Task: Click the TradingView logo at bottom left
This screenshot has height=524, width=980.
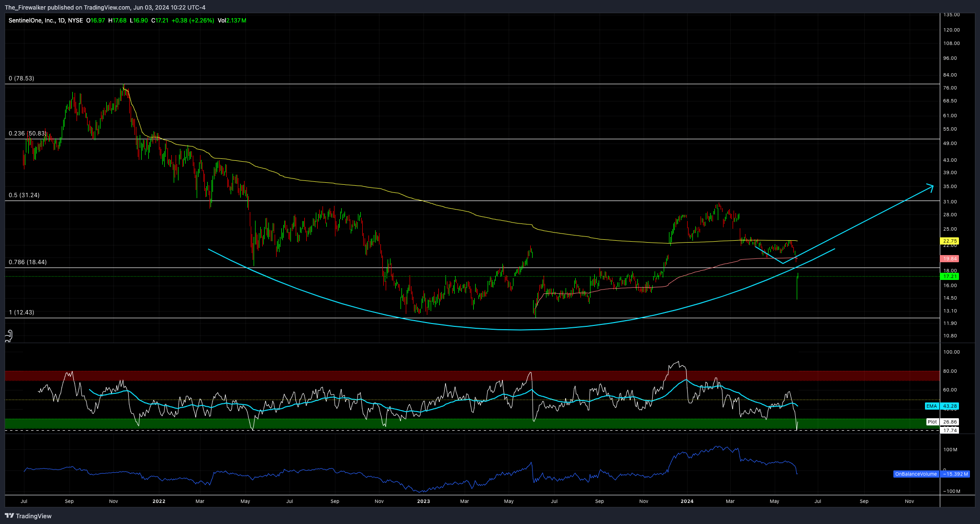Action: click(28, 516)
